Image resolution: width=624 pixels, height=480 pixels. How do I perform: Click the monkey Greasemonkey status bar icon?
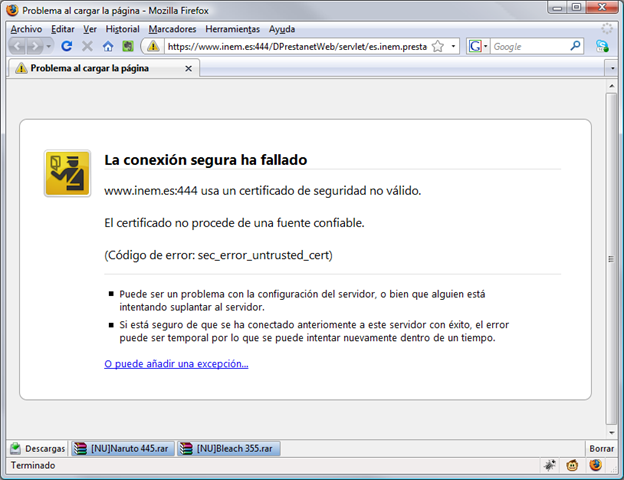572,465
